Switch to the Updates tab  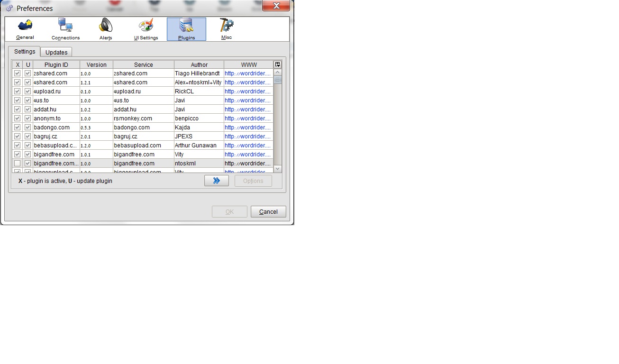point(56,52)
